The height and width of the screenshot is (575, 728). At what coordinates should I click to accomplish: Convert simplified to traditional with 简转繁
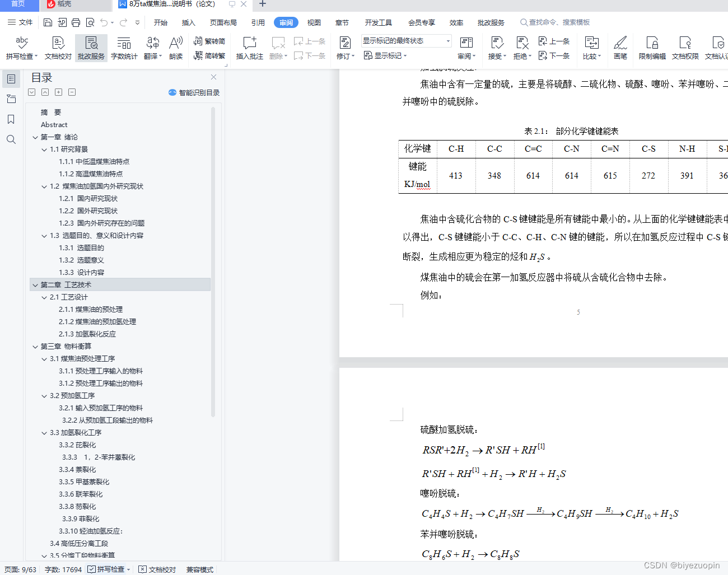click(209, 55)
